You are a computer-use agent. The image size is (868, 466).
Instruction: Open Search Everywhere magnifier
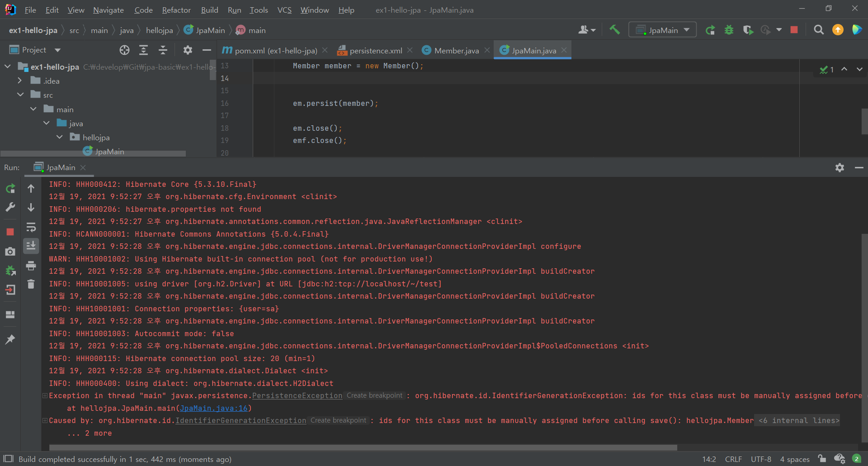(x=818, y=30)
